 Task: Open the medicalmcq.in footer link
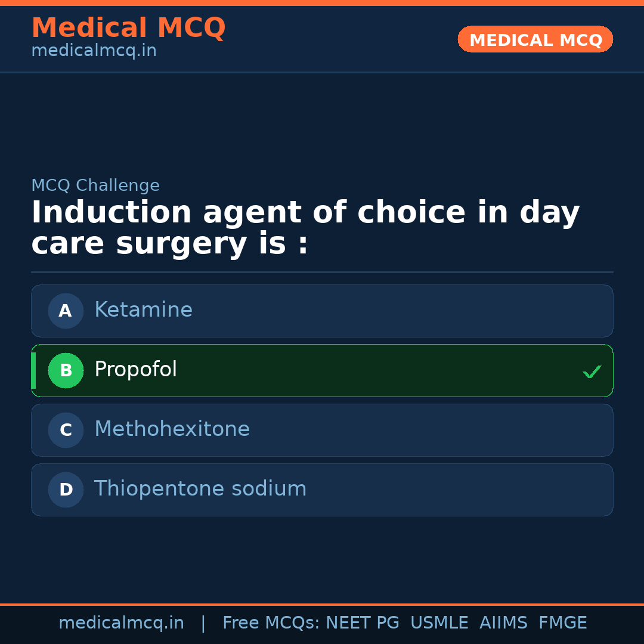point(121,623)
